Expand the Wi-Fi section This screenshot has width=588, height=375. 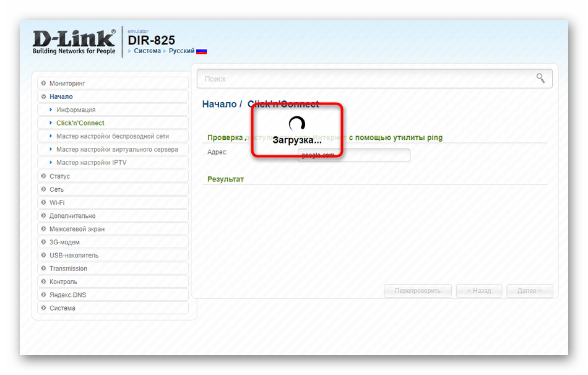(x=57, y=202)
